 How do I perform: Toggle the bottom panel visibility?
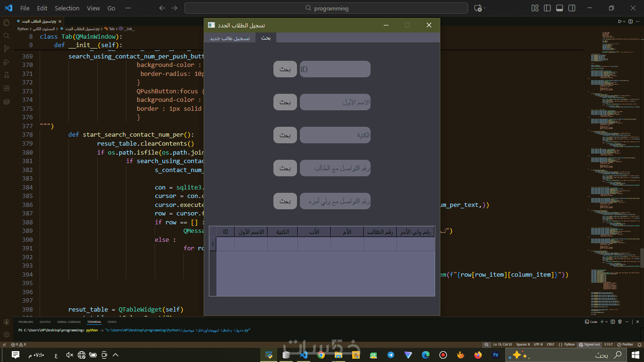[560, 8]
